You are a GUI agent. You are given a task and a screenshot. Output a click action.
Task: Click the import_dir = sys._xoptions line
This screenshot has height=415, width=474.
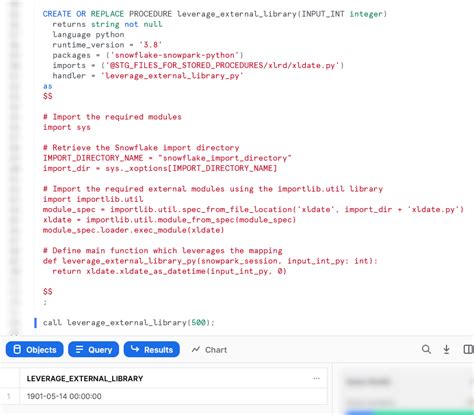[160, 168]
